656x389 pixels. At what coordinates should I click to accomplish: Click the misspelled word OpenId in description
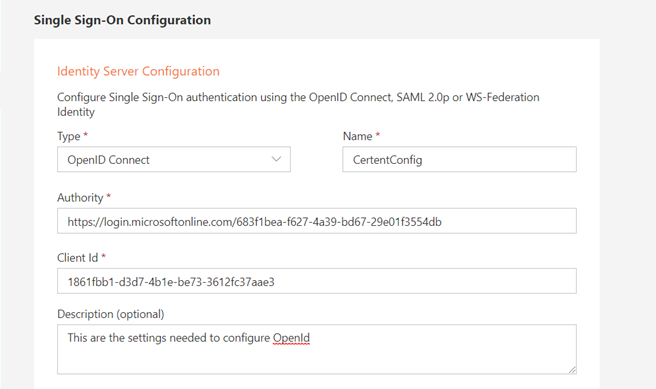coord(291,338)
